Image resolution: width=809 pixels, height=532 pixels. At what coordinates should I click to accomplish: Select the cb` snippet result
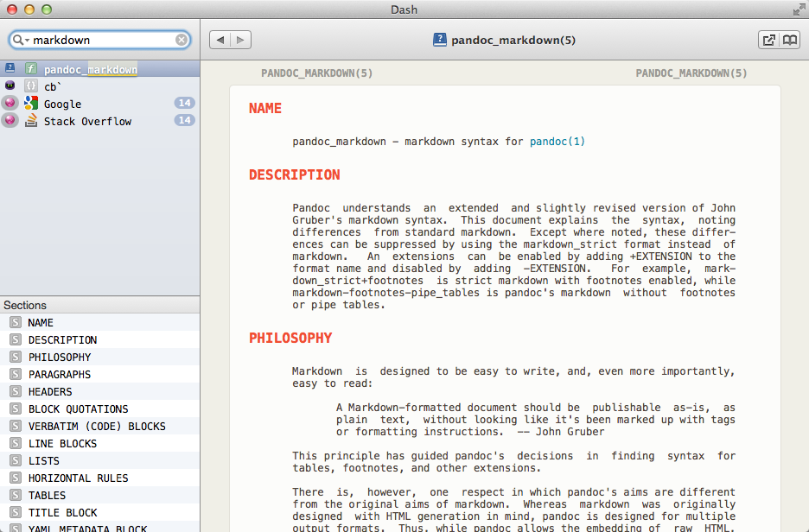point(99,86)
